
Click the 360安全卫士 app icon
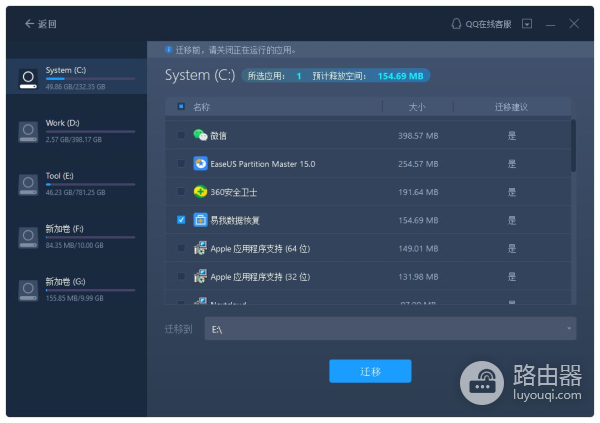click(200, 191)
